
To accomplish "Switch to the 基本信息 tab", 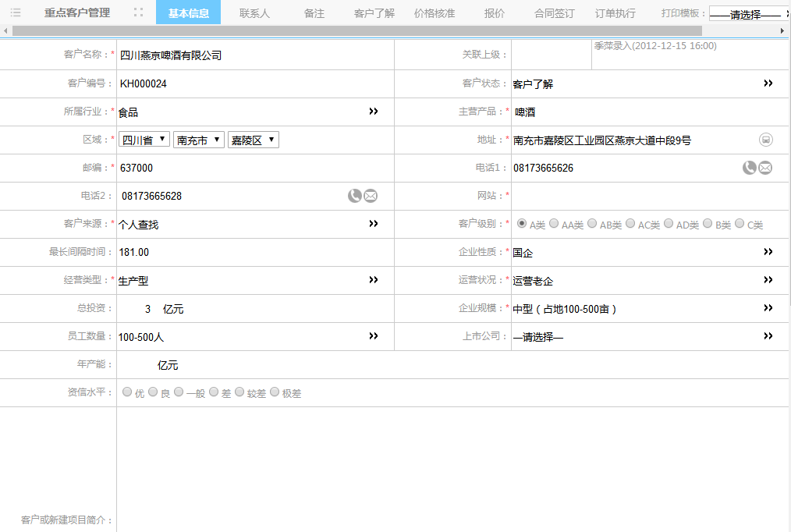I will tap(189, 12).
